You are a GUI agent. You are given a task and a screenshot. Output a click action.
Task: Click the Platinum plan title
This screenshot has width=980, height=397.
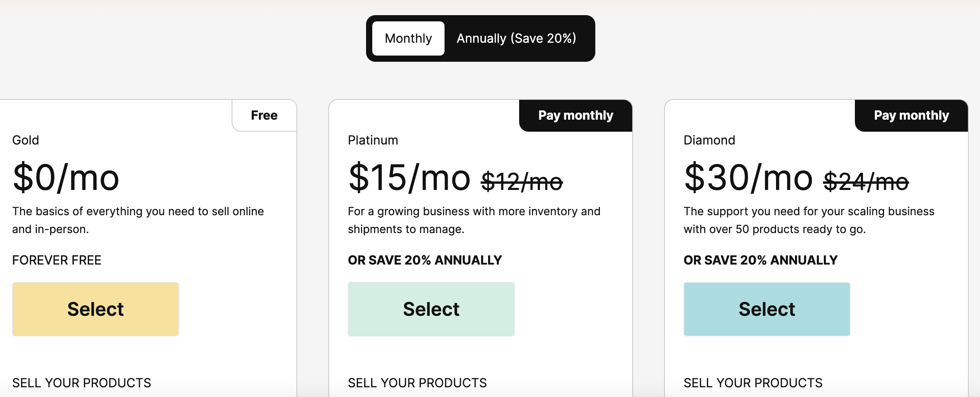tap(373, 140)
